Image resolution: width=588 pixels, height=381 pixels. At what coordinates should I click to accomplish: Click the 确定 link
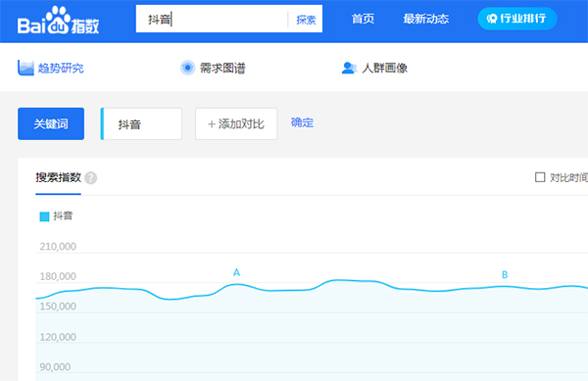click(x=302, y=122)
